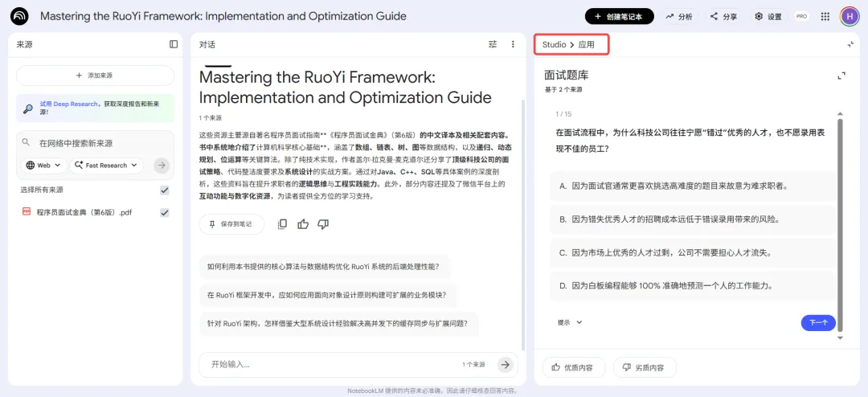Image resolution: width=868 pixels, height=397 pixels.
Task: Click the 分享 share button
Action: tap(724, 17)
